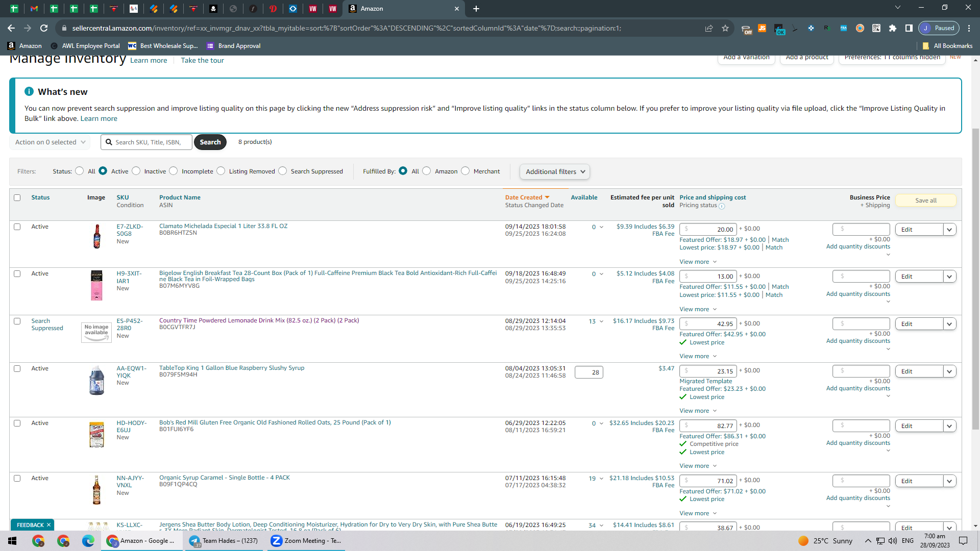Open Telegram Team Hades from the taskbar
Screen dimensions: 980x551
pos(225,541)
